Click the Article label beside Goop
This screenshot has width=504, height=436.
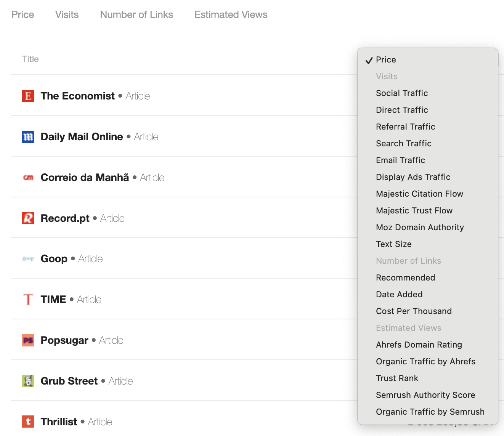pos(91,259)
